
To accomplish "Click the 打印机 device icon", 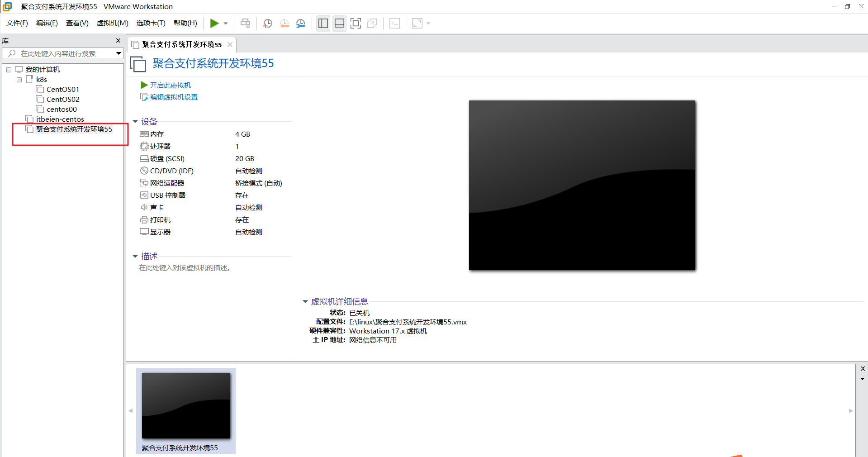I will click(x=144, y=219).
